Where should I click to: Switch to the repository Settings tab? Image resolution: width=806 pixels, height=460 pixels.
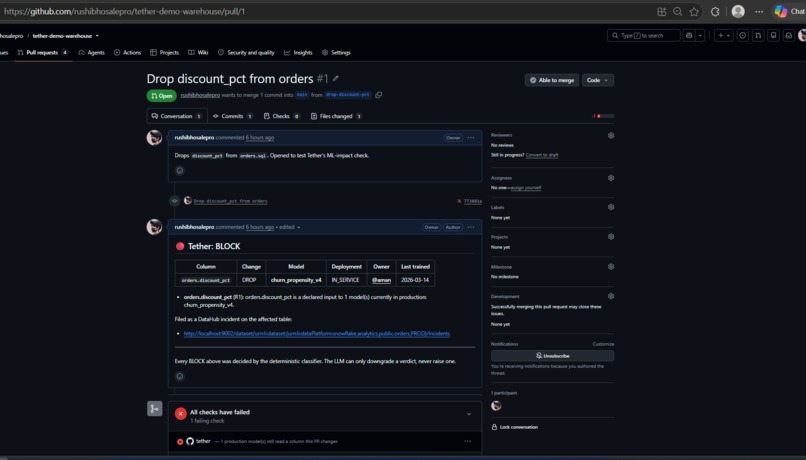(336, 52)
